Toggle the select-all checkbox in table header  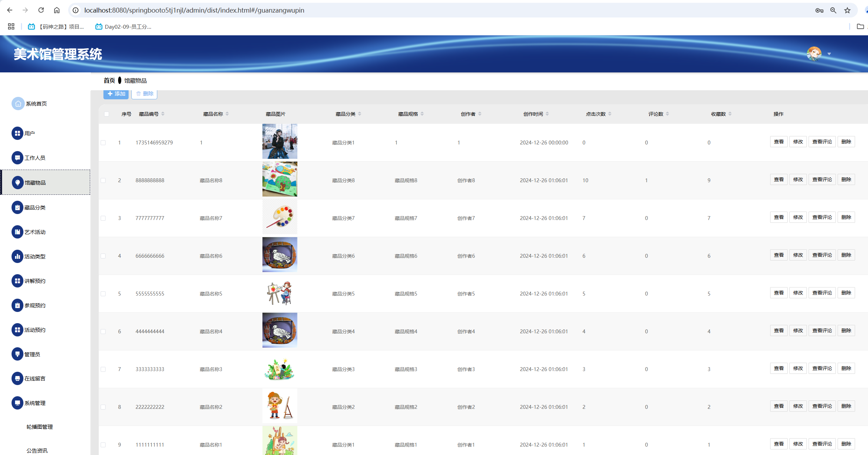coord(107,114)
